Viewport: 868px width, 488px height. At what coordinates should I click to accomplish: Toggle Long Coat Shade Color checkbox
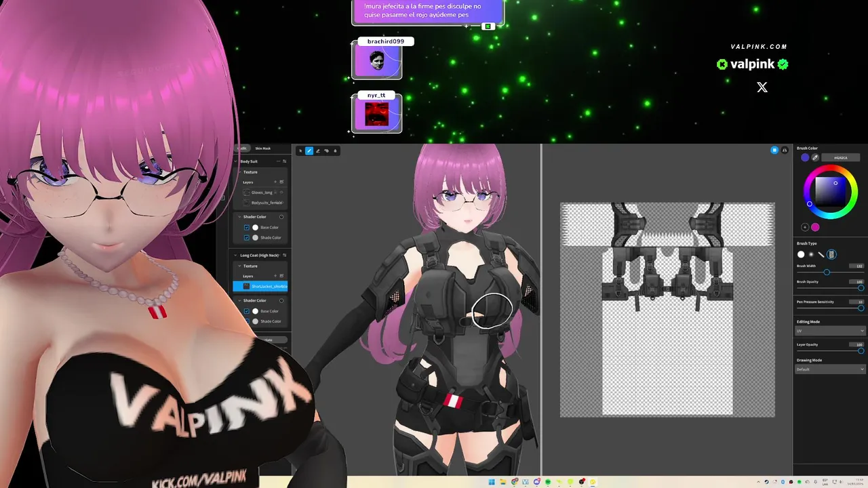coord(247,321)
